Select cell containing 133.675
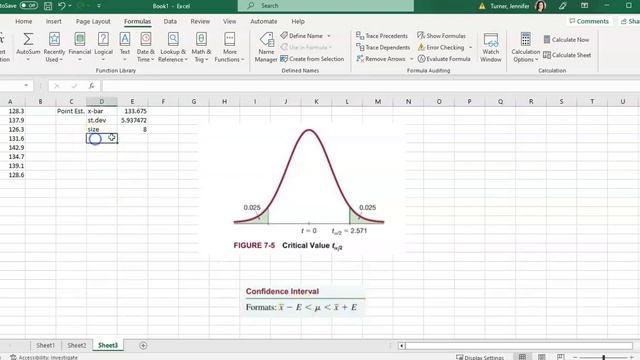 click(x=133, y=111)
